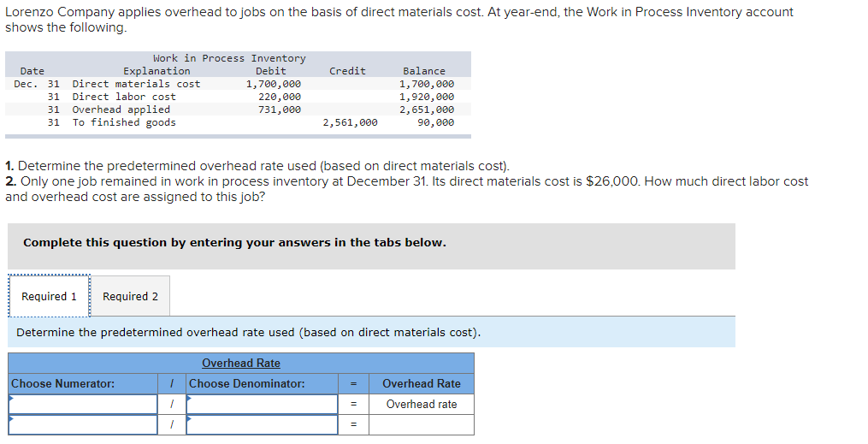Click the 'Explanation' column header
The height and width of the screenshot is (444, 868).
pyautogui.click(x=156, y=71)
